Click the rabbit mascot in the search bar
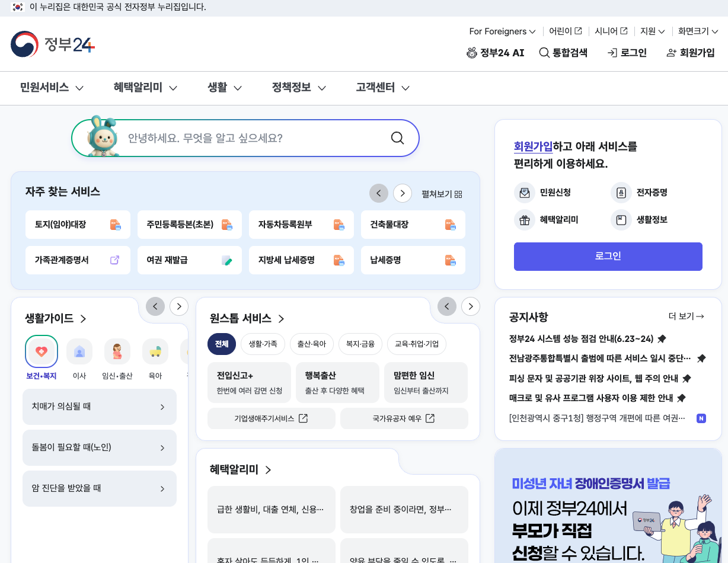 click(103, 137)
